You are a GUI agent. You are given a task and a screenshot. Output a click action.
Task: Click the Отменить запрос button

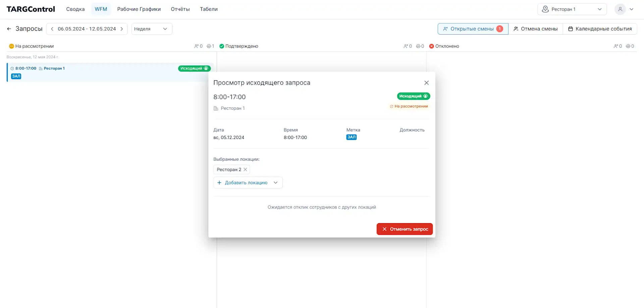[x=405, y=229]
